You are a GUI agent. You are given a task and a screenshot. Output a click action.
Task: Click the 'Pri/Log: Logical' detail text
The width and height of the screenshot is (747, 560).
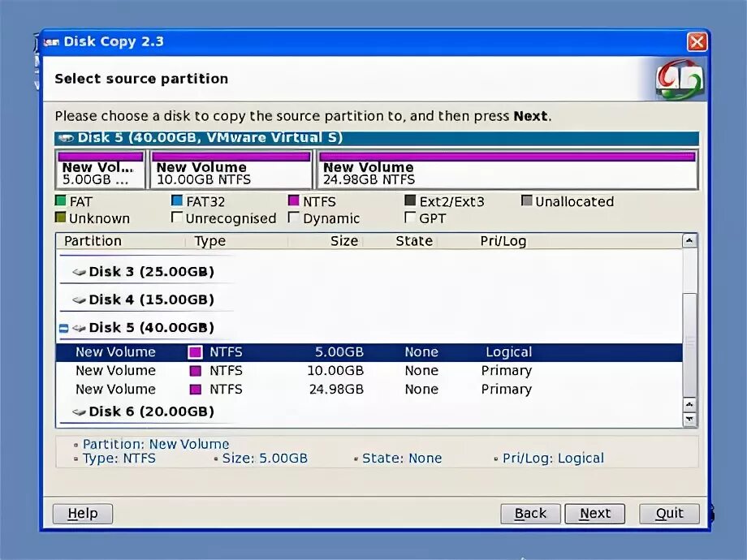[x=553, y=459]
